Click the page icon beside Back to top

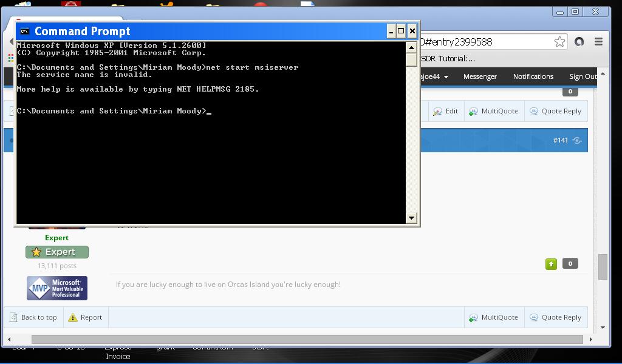tap(13, 317)
